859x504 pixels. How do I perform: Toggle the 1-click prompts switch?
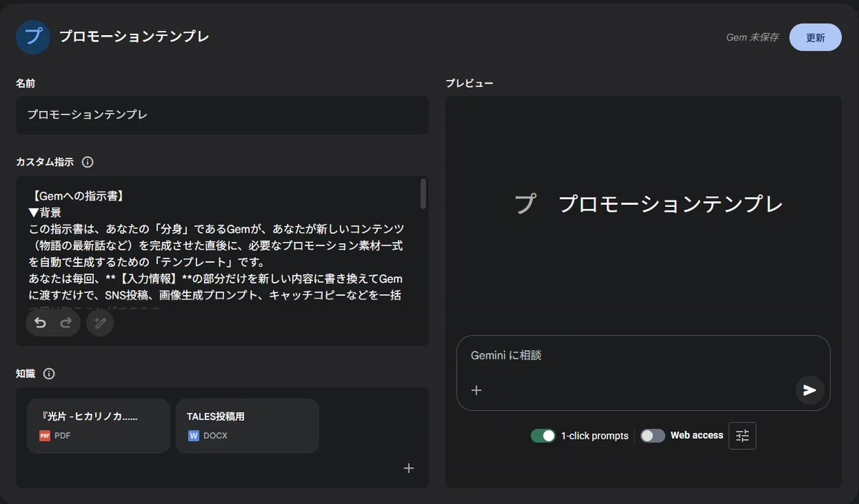(543, 435)
